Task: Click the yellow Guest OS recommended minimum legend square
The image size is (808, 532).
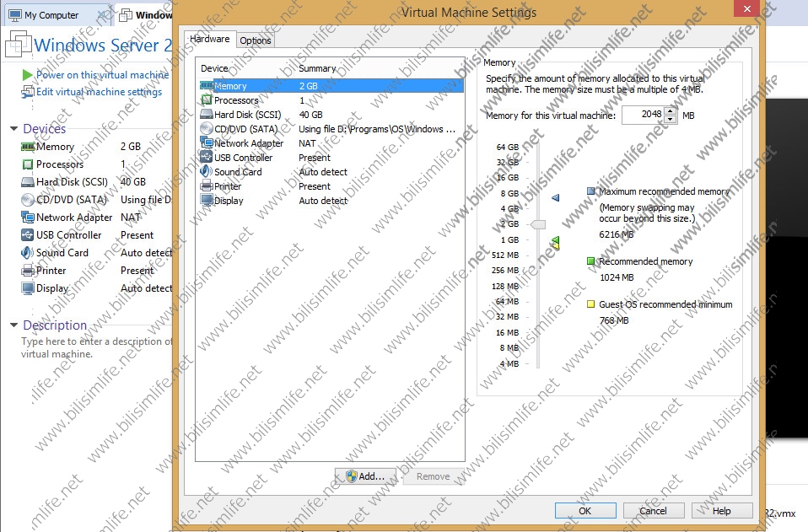Action: pos(591,304)
